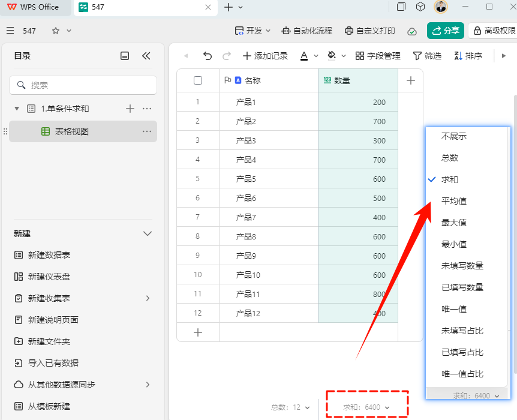Image resolution: width=517 pixels, height=420 pixels.
Task: Undo the last action
Action: coord(208,56)
